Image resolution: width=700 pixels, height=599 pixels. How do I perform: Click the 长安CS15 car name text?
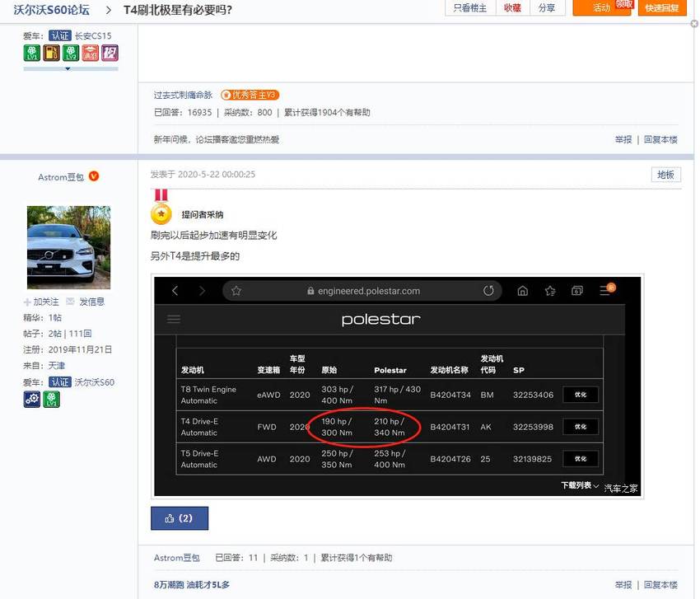(93, 35)
